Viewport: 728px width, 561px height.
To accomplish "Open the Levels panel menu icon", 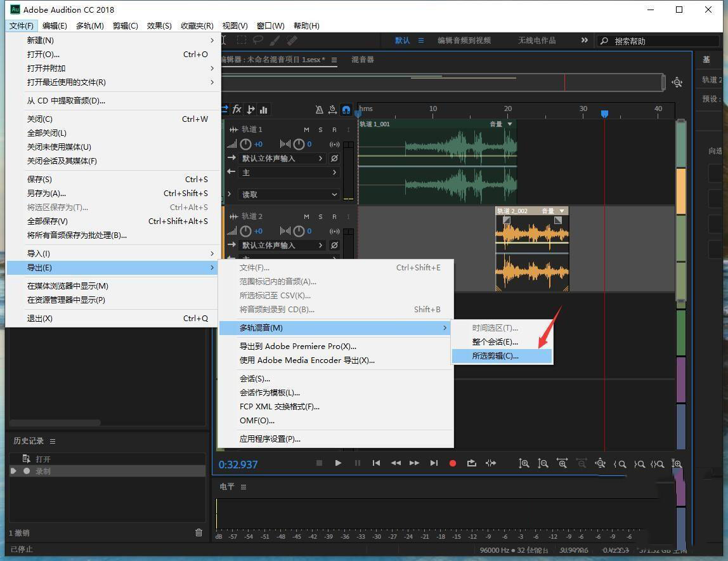I will (x=244, y=487).
